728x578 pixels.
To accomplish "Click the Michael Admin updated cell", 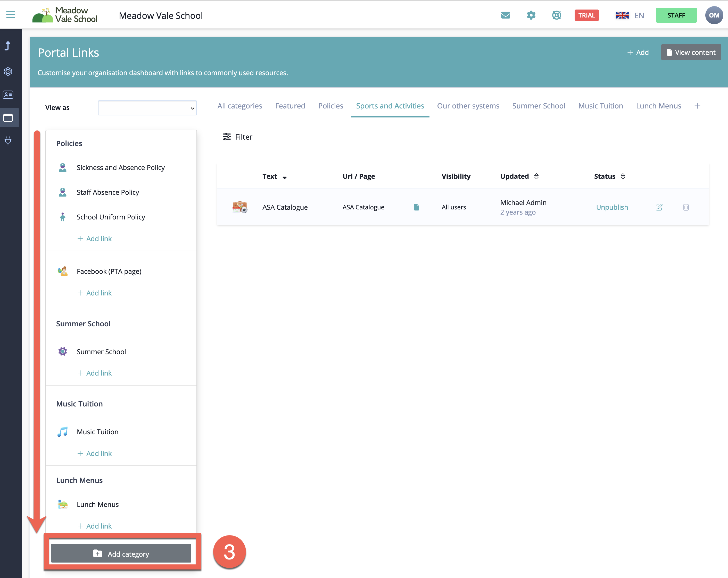I will [x=523, y=207].
